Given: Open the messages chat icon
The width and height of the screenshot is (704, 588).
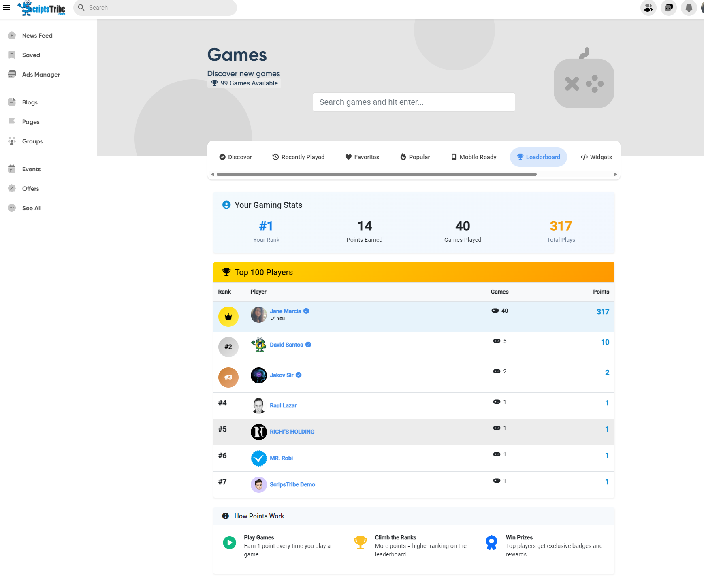Looking at the screenshot, I should tap(668, 8).
